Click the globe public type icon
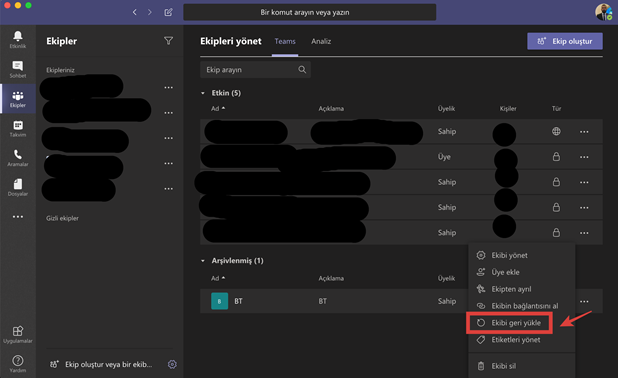The height and width of the screenshot is (378, 618). pos(556,131)
